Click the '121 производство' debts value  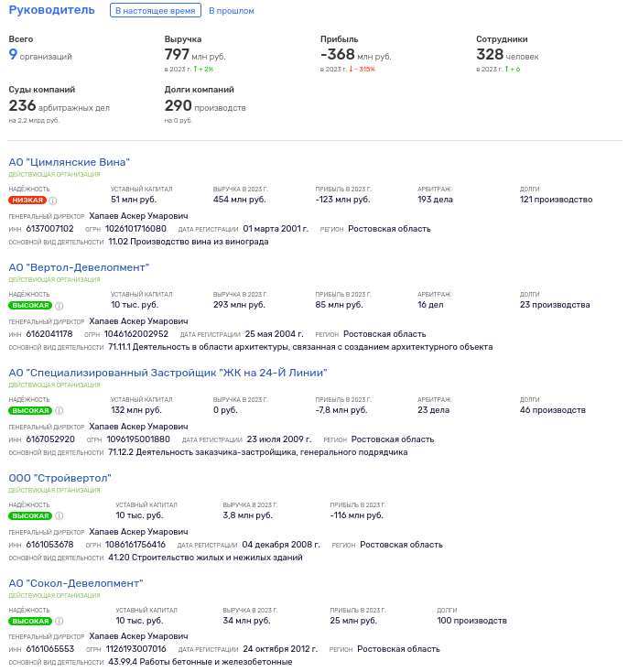point(556,200)
